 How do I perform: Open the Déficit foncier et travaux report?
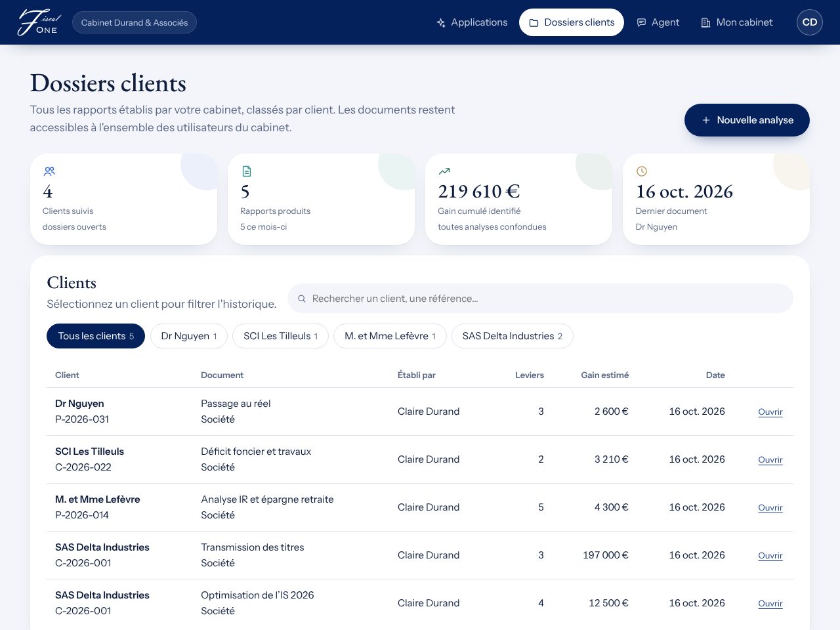click(770, 460)
